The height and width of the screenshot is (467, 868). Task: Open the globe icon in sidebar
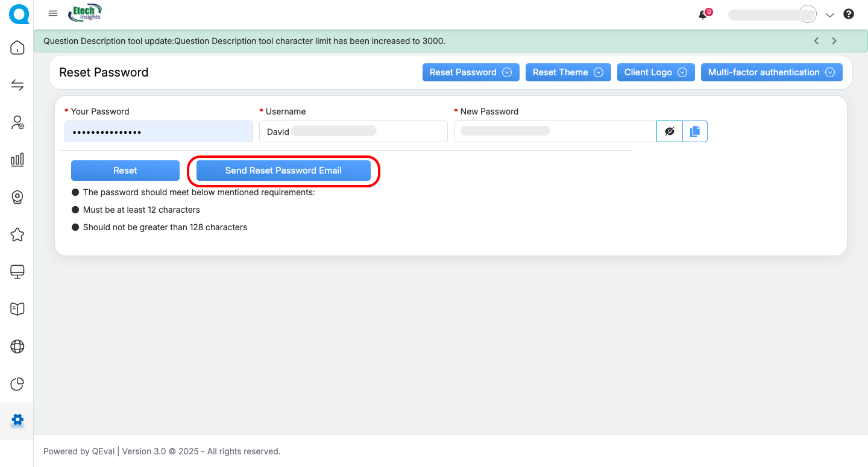coord(17,346)
